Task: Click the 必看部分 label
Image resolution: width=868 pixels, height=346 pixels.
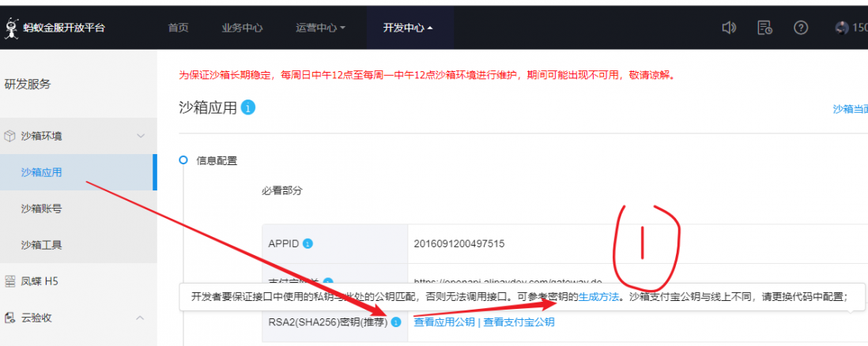Action: (282, 191)
